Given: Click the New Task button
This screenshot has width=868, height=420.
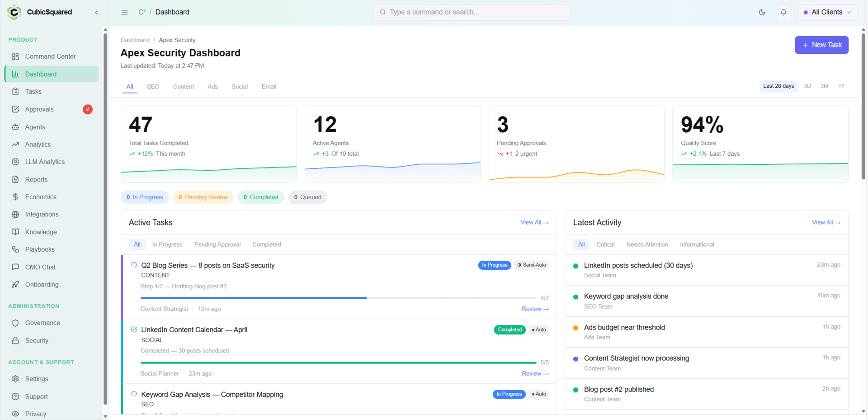Looking at the screenshot, I should click(x=821, y=45).
